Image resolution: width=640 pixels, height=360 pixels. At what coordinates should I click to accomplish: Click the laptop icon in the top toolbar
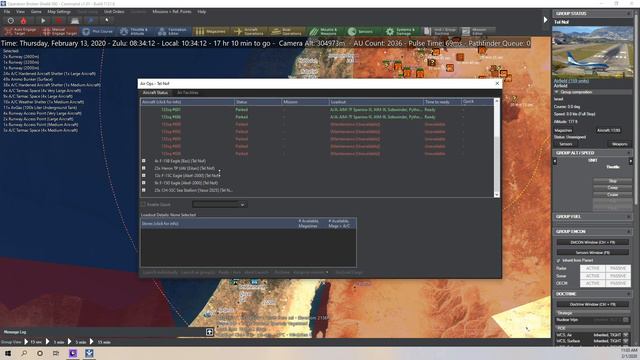75,20
